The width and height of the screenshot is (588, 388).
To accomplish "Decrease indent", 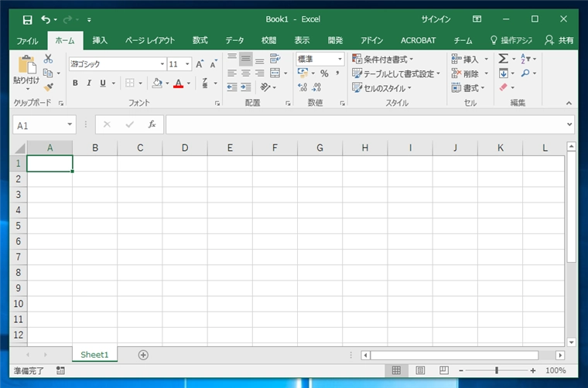I will 232,87.
